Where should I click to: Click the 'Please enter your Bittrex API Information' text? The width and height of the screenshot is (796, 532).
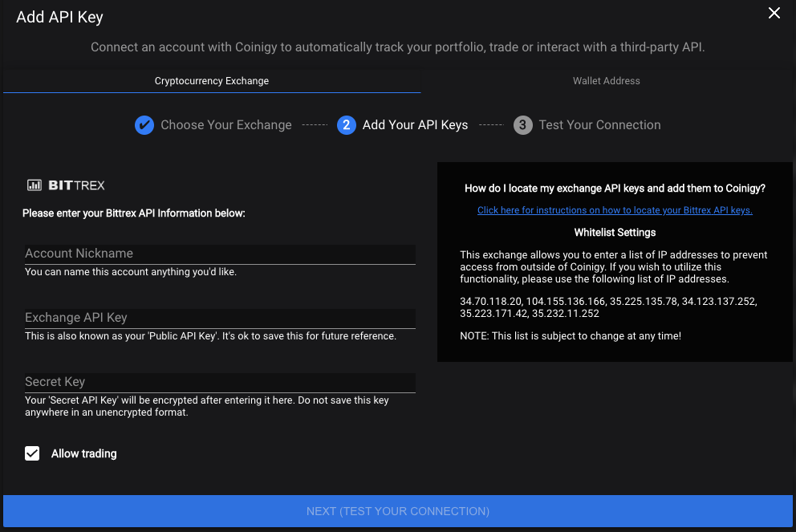point(133,213)
